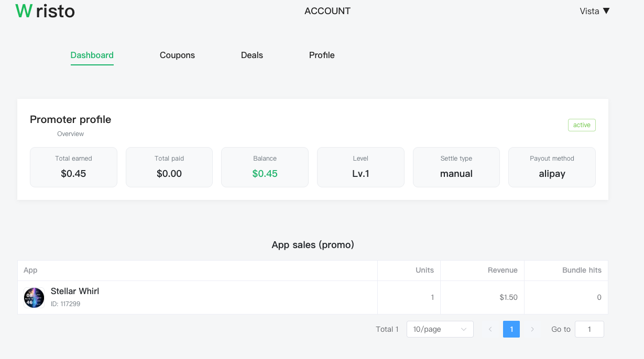Select the Dashboard tab
The height and width of the screenshot is (359, 644).
(92, 55)
